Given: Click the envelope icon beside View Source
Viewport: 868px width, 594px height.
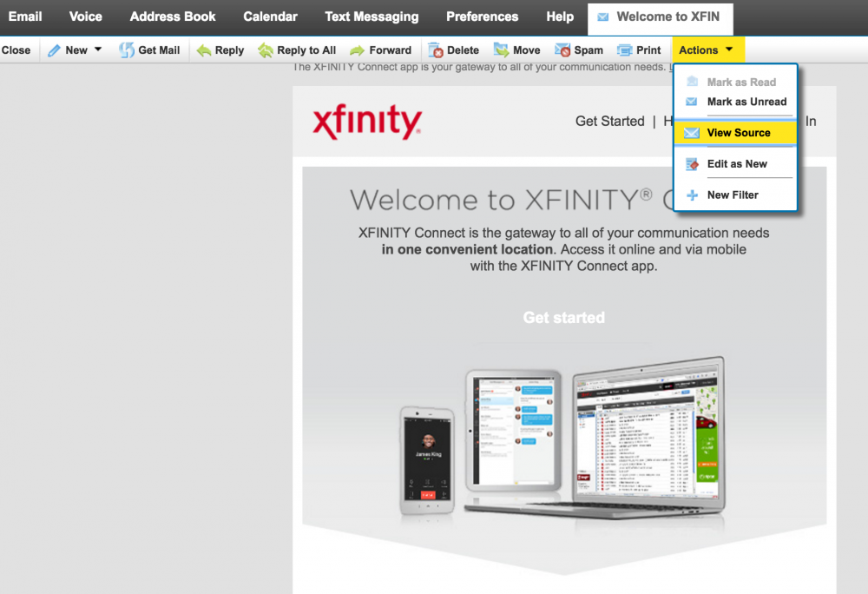Looking at the screenshot, I should point(692,133).
